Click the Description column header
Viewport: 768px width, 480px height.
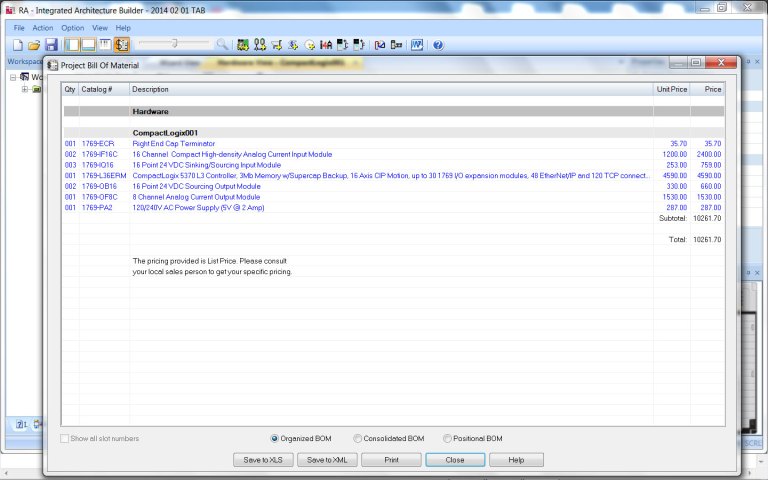point(391,89)
